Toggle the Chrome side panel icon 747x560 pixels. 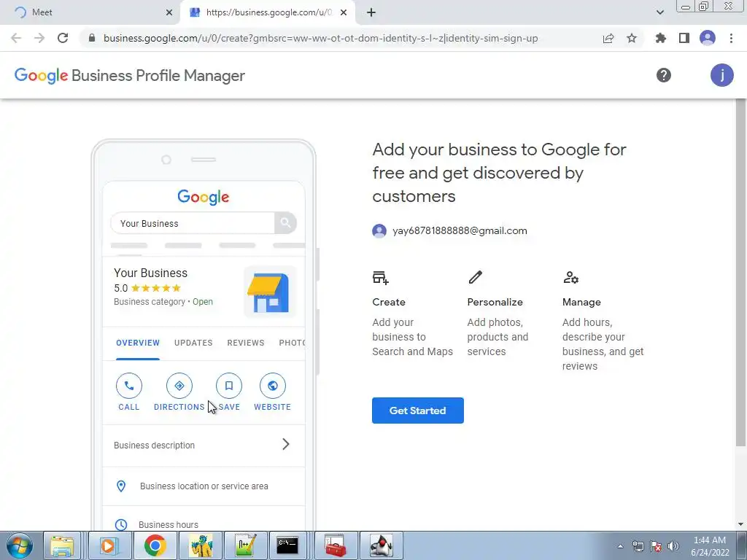click(x=684, y=38)
